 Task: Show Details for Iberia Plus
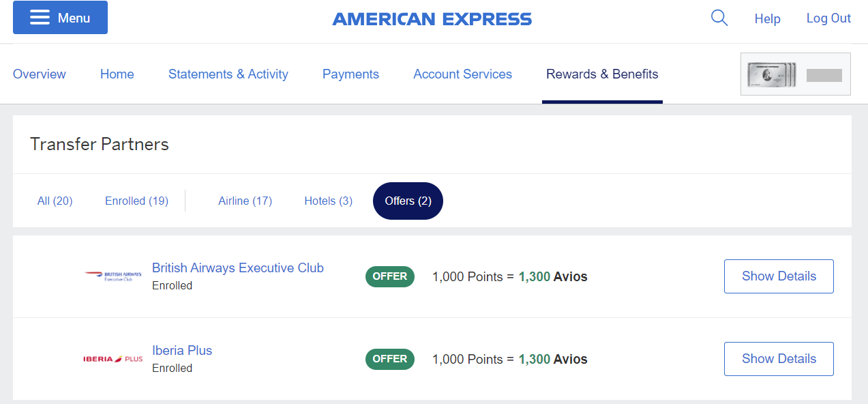[x=778, y=358]
